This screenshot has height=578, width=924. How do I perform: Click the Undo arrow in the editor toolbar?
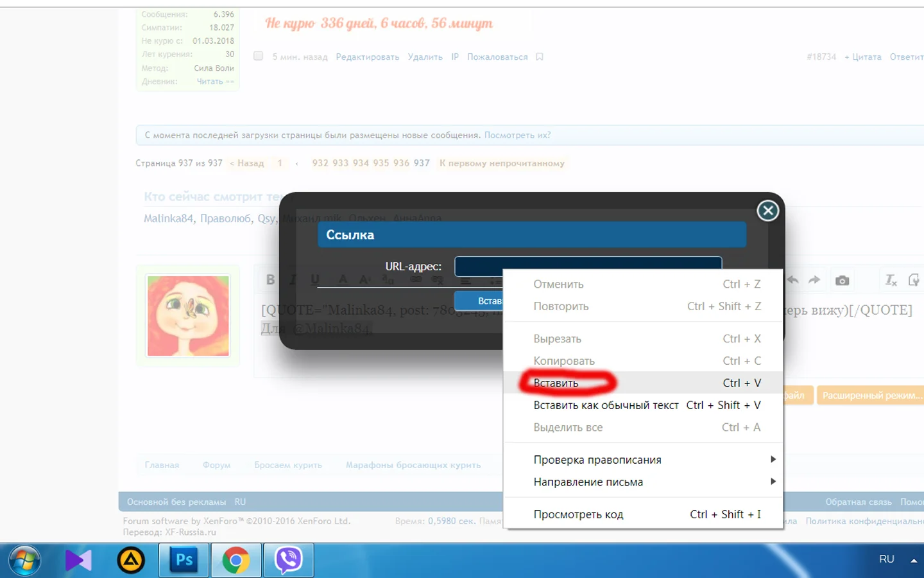pos(793,280)
